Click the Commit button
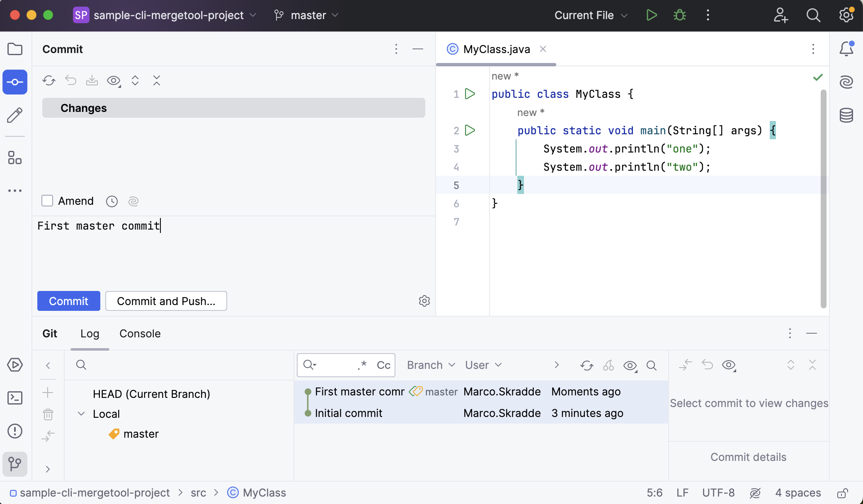 [68, 300]
